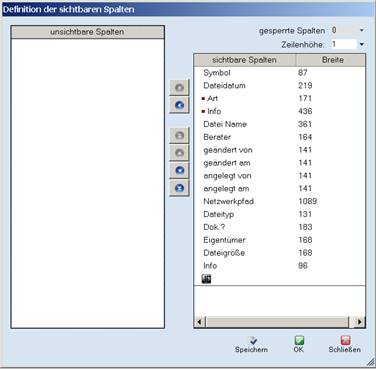Select the 'Dateityp' row
Viewport: 376px width, 369px height.
point(279,214)
